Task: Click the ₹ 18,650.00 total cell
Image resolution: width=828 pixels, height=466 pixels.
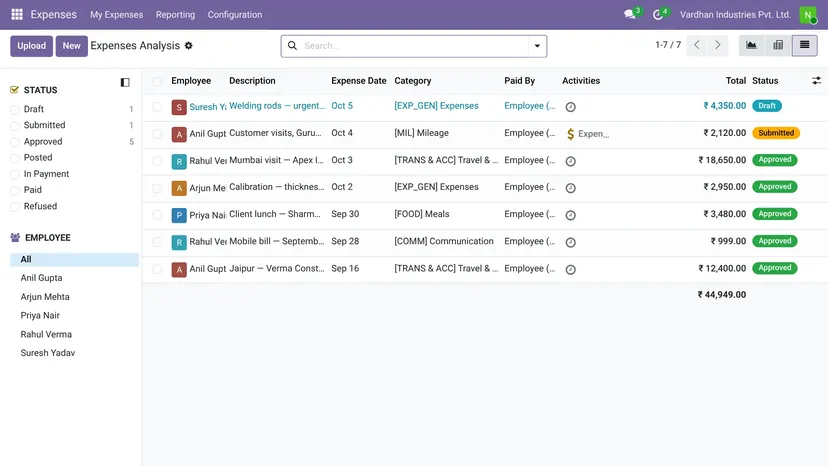Action: click(722, 160)
